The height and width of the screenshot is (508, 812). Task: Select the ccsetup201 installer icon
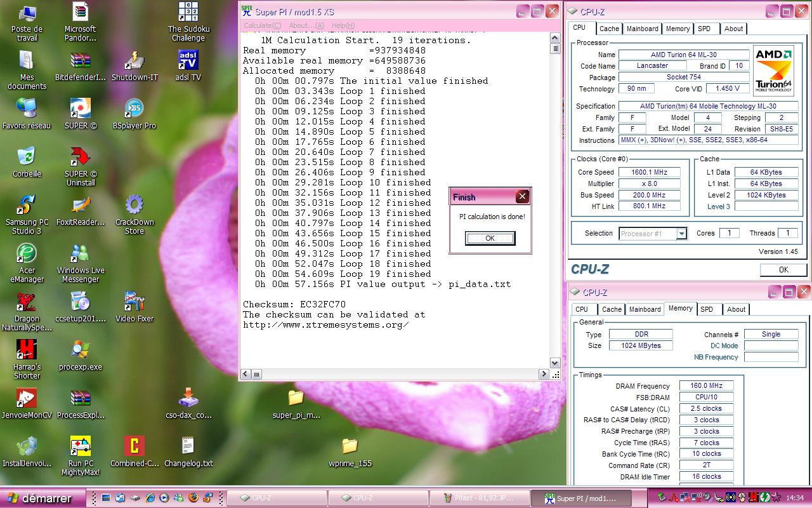pyautogui.click(x=81, y=307)
